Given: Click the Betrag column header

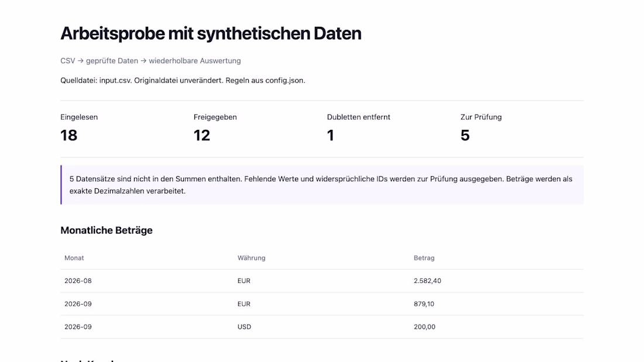Looking at the screenshot, I should coord(424,258).
